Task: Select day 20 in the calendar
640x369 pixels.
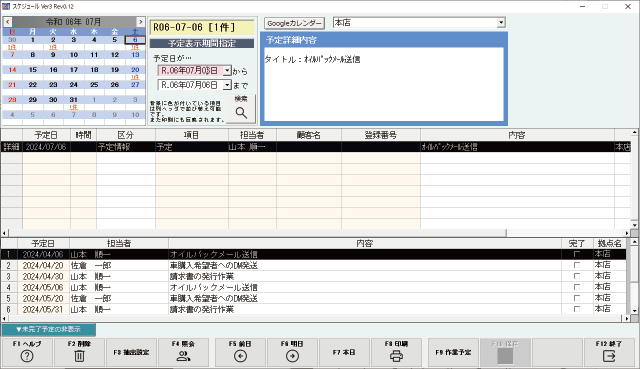Action: [135, 70]
